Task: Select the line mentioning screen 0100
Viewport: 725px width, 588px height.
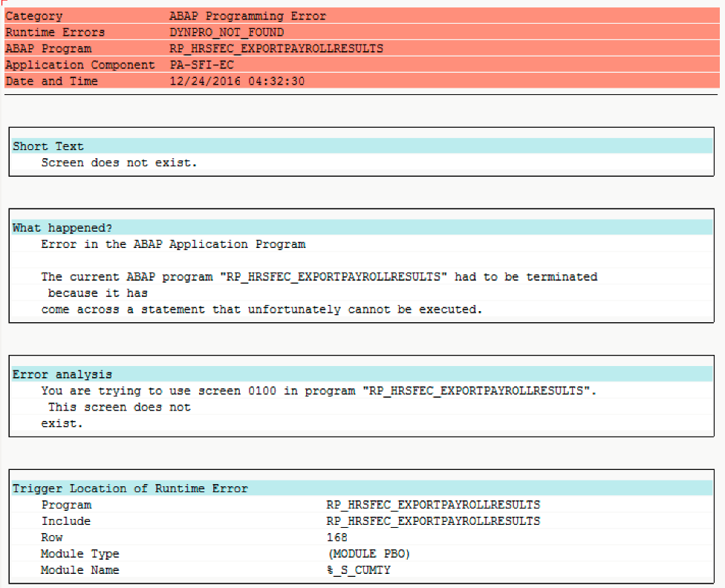Action: coord(319,391)
